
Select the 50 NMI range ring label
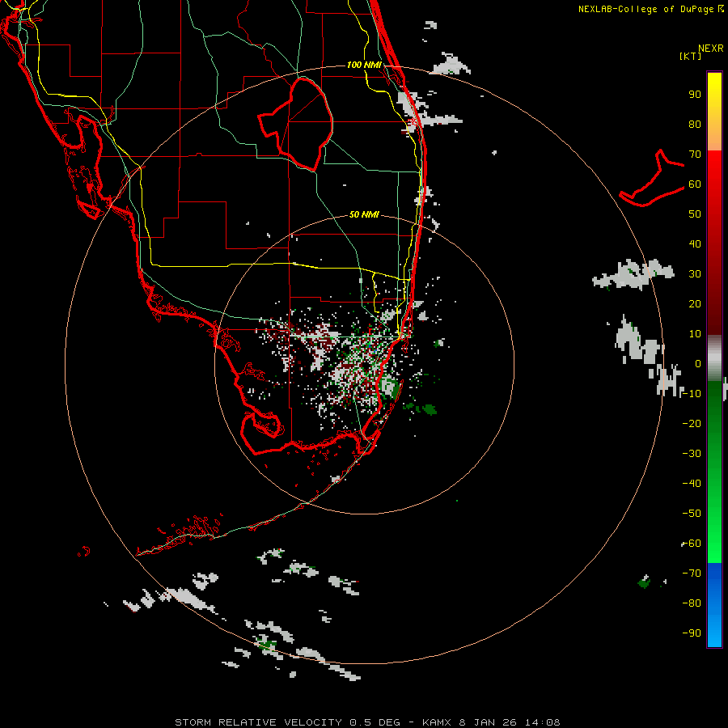tap(364, 214)
